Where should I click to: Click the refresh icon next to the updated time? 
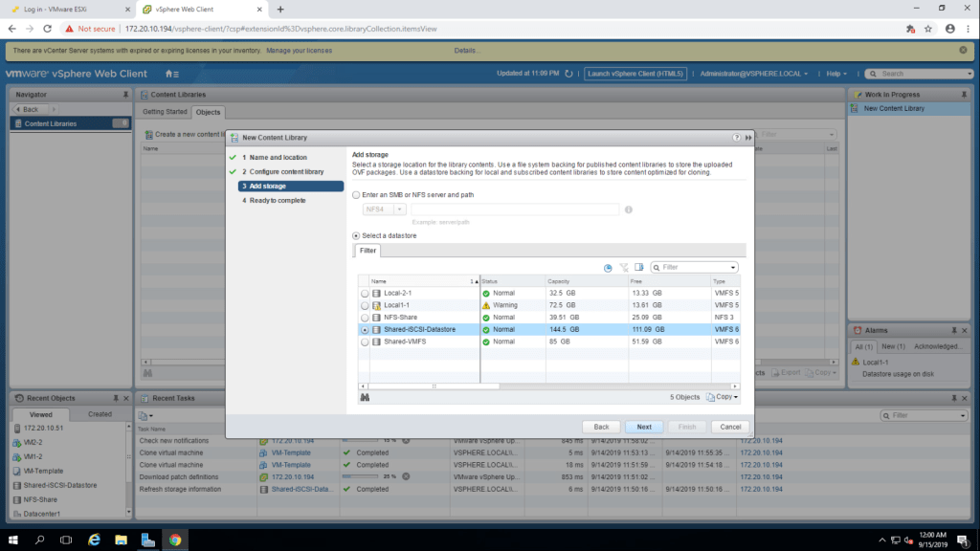569,74
